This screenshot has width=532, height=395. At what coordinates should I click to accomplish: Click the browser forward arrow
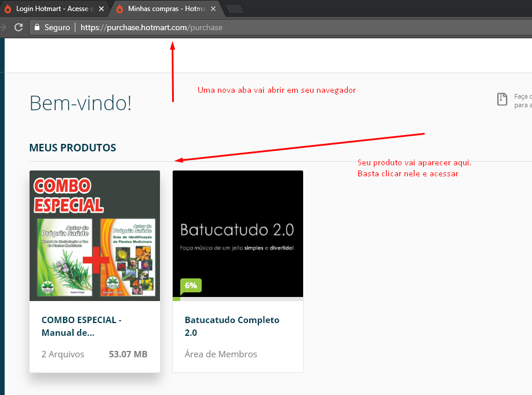(x=3, y=27)
